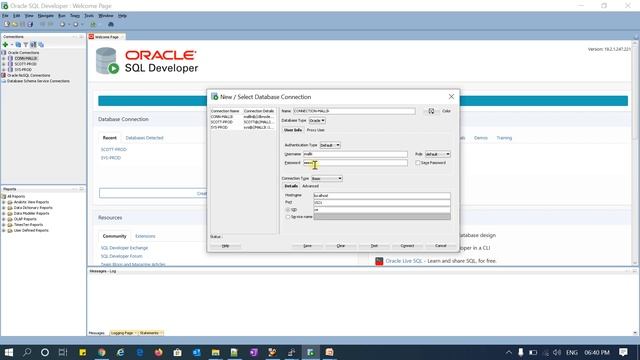Click the Schema Browser icon in Connections toolbar
The height and width of the screenshot is (360, 640).
[x=33, y=44]
